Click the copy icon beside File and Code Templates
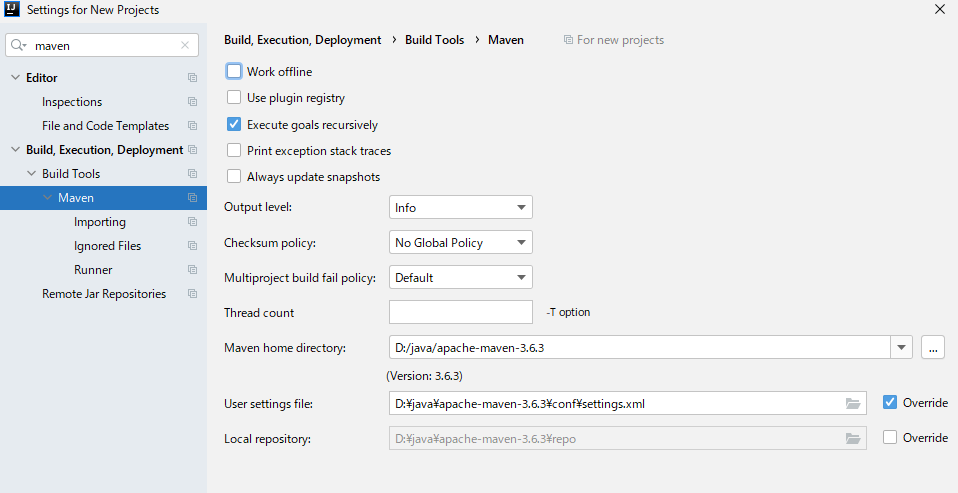This screenshot has height=493, width=958. tap(192, 126)
